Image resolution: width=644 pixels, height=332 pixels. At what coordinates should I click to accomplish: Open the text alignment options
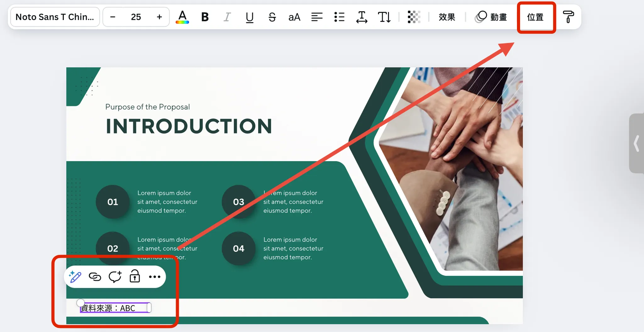(317, 17)
